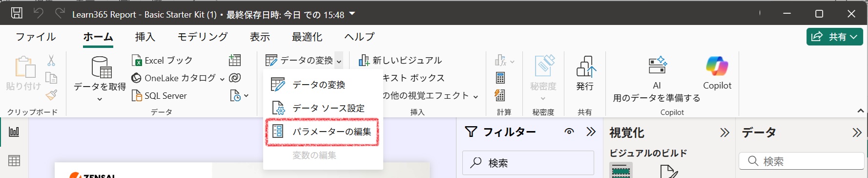The height and width of the screenshot is (178, 868).
Task: Click the new measure icon in 計算 group
Action: click(500, 60)
